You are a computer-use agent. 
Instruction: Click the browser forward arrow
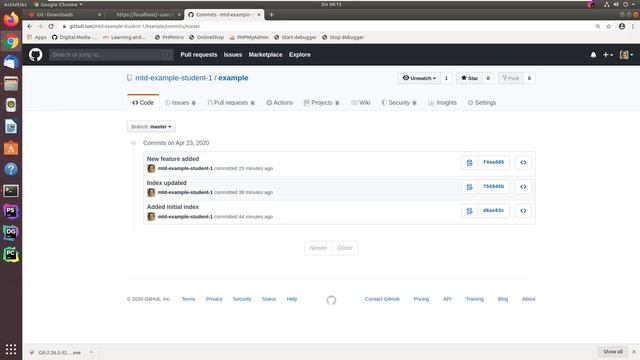tap(40, 26)
